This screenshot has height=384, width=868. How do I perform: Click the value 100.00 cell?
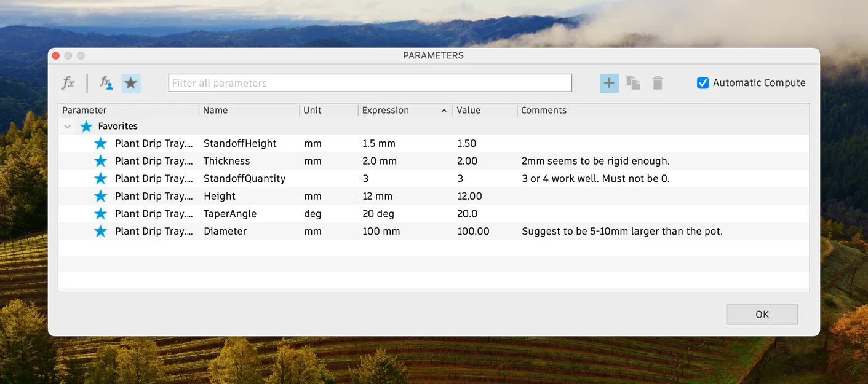click(x=474, y=231)
